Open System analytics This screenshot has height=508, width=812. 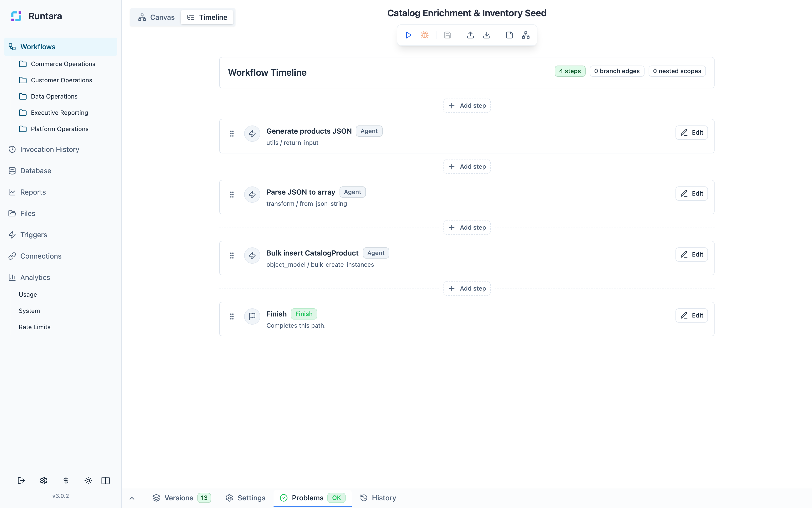[x=29, y=311]
